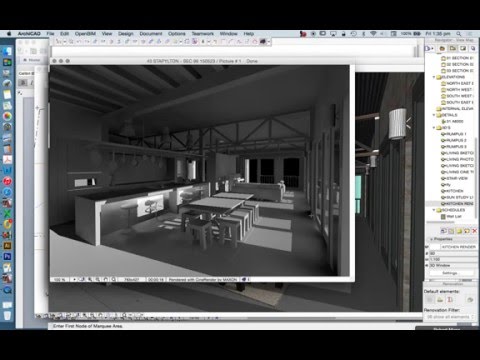Click the red renovation default element icon
The width and height of the screenshot is (480, 360).
(450, 300)
